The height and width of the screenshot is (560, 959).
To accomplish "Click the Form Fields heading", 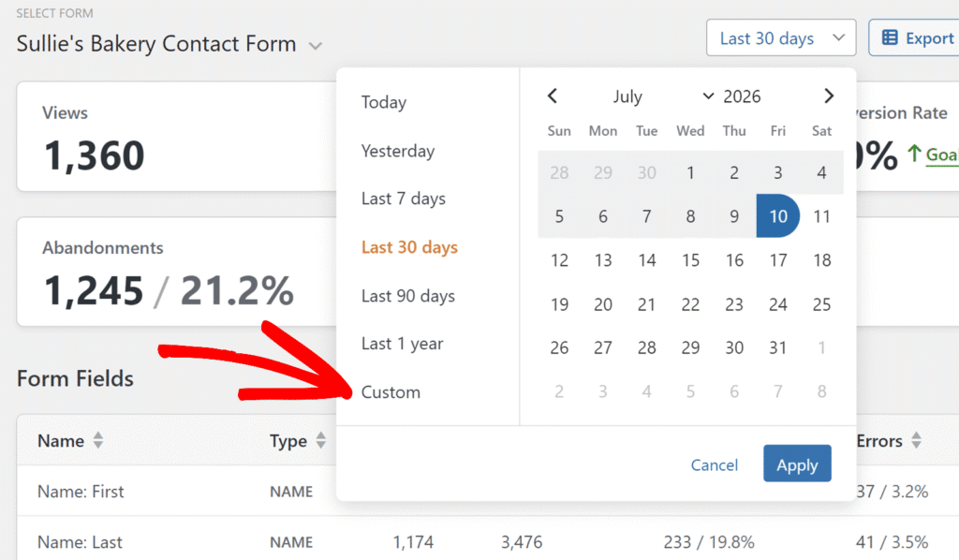I will pyautogui.click(x=75, y=378).
